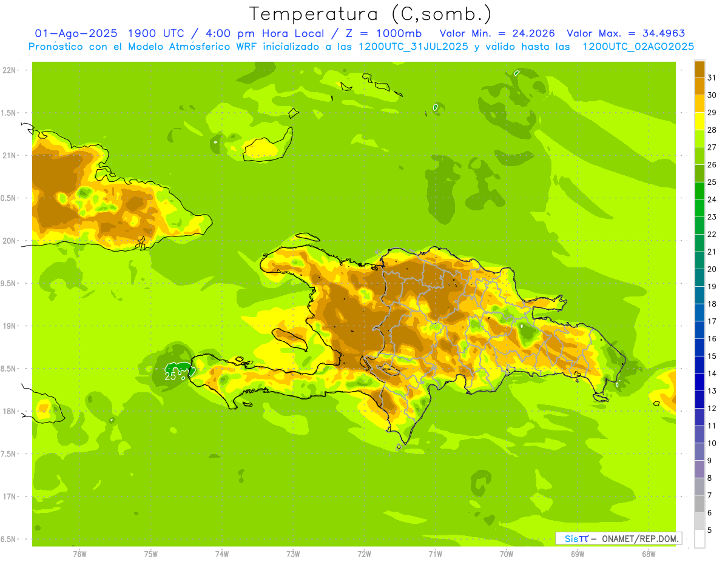Screen dimensions: 728x562
Task: Click the 'SisPI - ONAMET/REP.DOM.' credit label
Action: click(618, 538)
